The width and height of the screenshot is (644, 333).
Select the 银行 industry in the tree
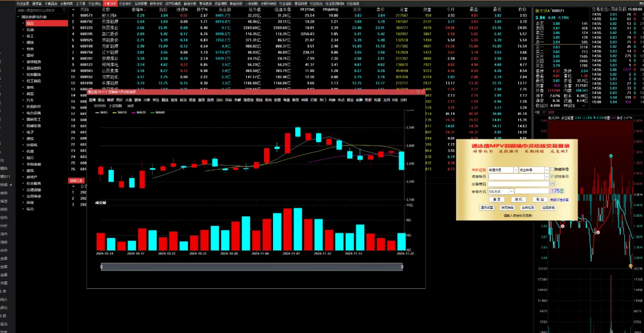click(30, 157)
